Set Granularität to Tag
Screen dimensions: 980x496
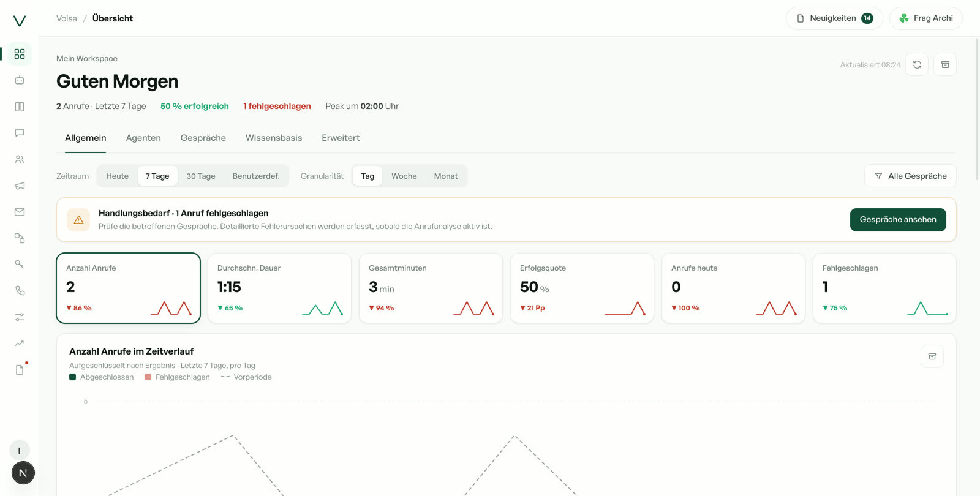point(367,176)
